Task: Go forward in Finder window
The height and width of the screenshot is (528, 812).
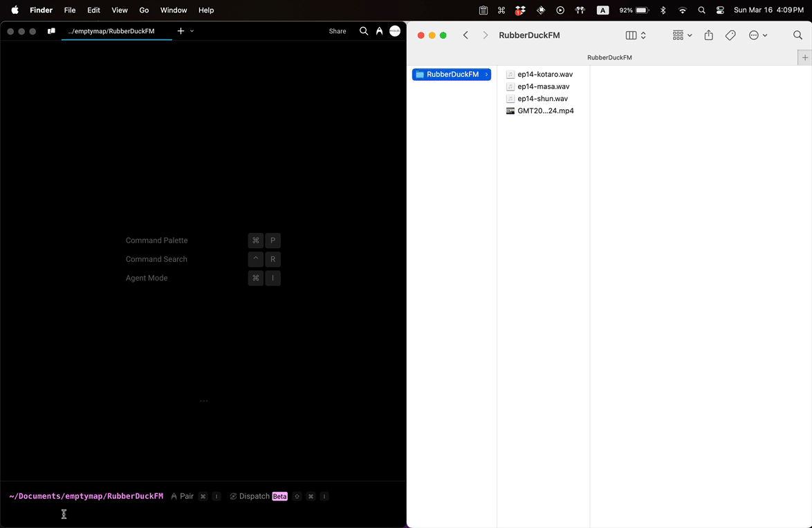Action: pyautogui.click(x=486, y=35)
